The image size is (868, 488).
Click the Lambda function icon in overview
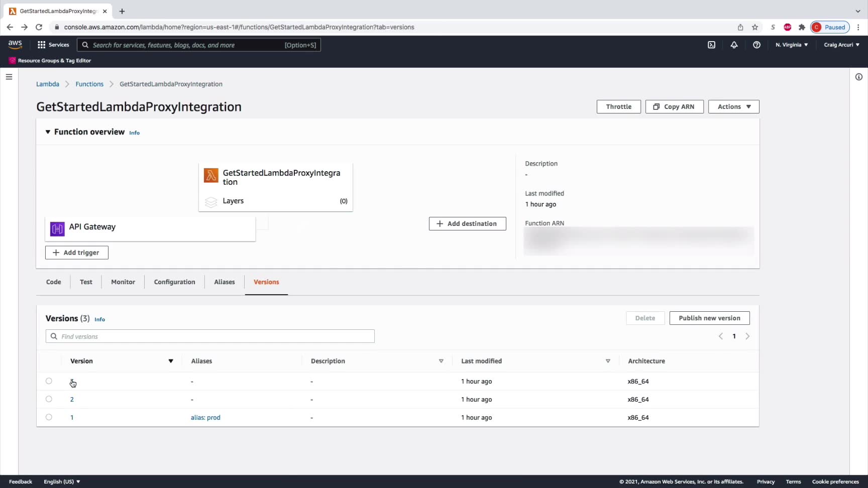click(x=211, y=176)
